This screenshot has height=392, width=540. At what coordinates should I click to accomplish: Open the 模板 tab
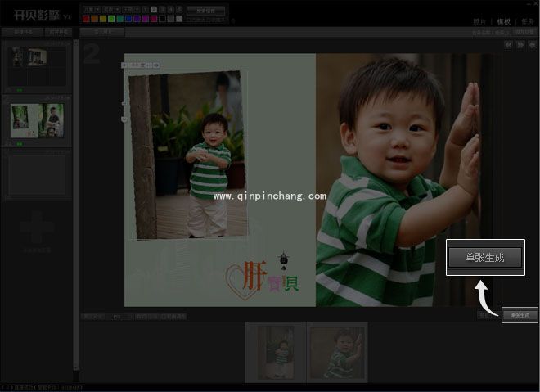point(502,21)
